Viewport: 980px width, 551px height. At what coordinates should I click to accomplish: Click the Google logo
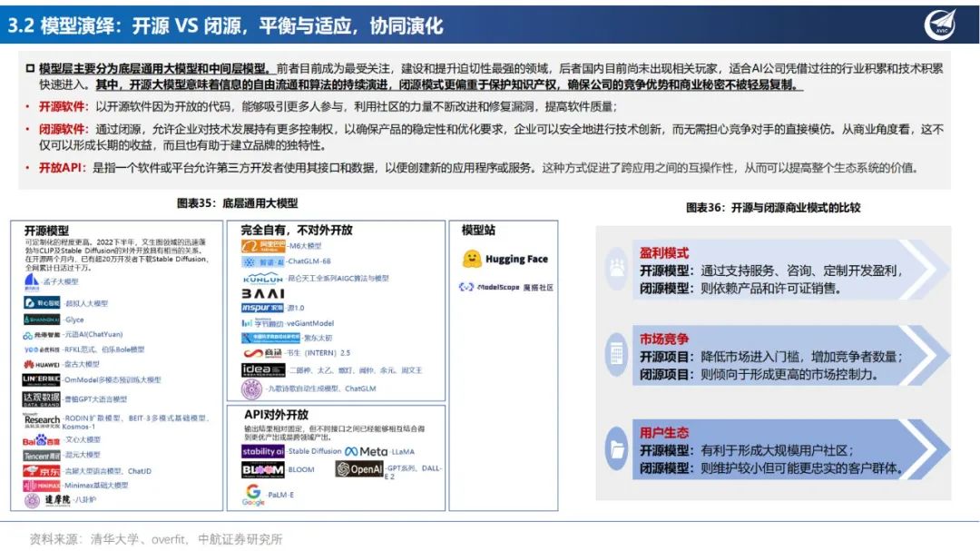(253, 494)
